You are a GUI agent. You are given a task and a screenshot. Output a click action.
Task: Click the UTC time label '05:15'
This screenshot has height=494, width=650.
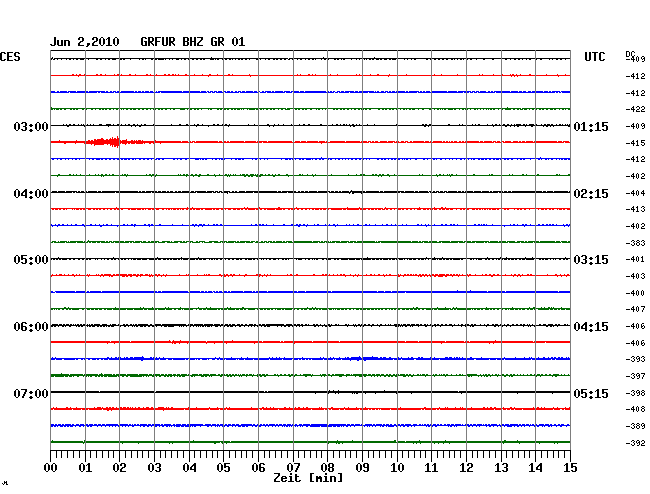pos(591,393)
